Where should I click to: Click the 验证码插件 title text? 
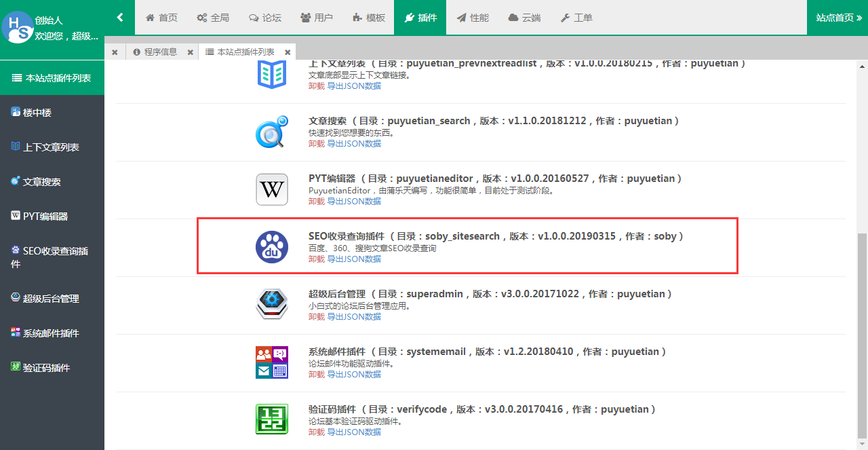[x=482, y=409]
